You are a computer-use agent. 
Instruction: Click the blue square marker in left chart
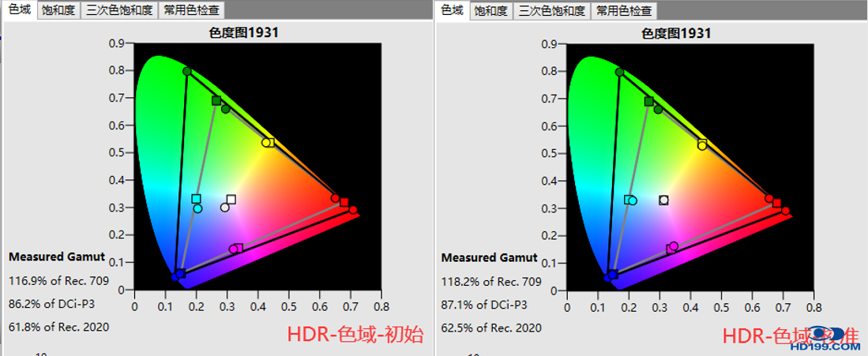click(181, 274)
